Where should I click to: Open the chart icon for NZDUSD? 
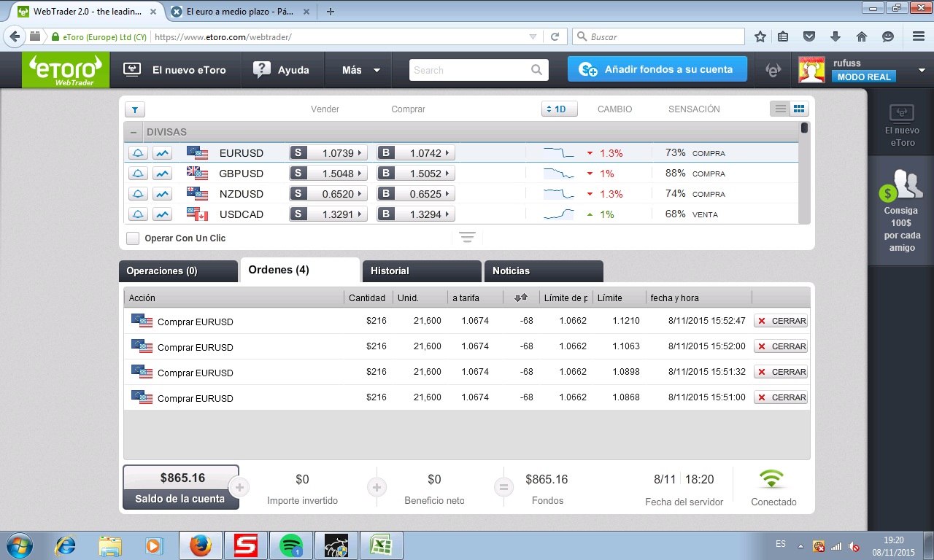pos(162,194)
